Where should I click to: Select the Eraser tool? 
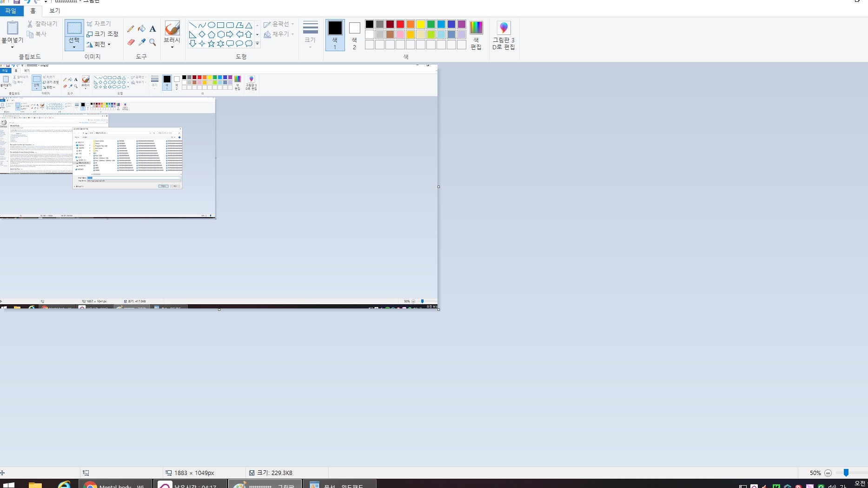tap(131, 42)
